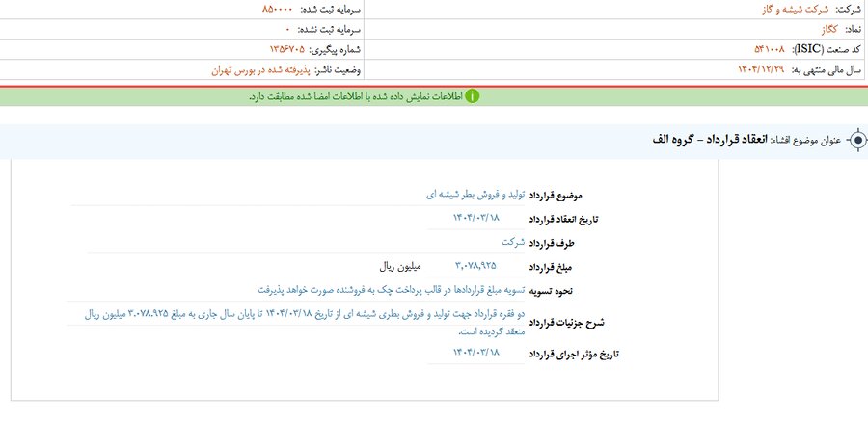This screenshot has width=868, height=422.
Task: Click the contract subject field تولید و فروش بطر شیشه ای
Action: pyautogui.click(x=475, y=196)
